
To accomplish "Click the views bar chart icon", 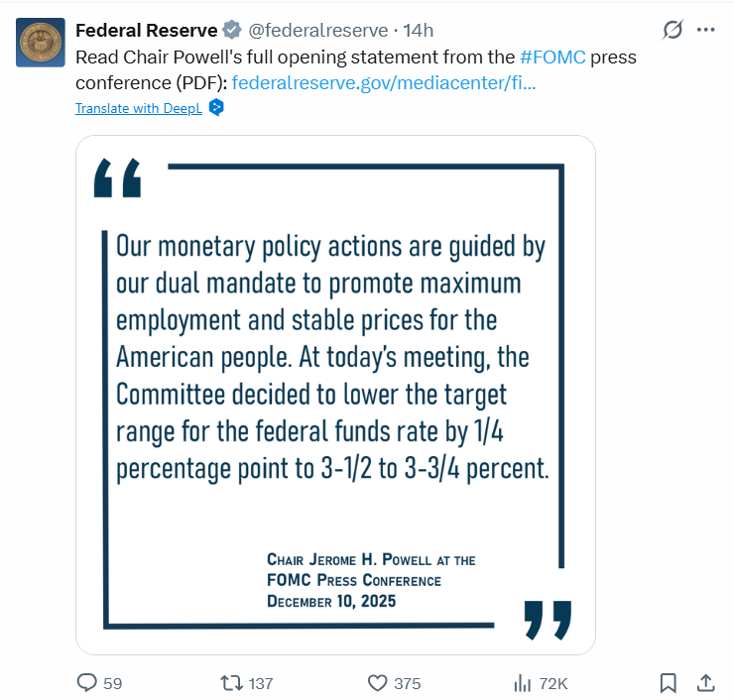I will 522,683.
